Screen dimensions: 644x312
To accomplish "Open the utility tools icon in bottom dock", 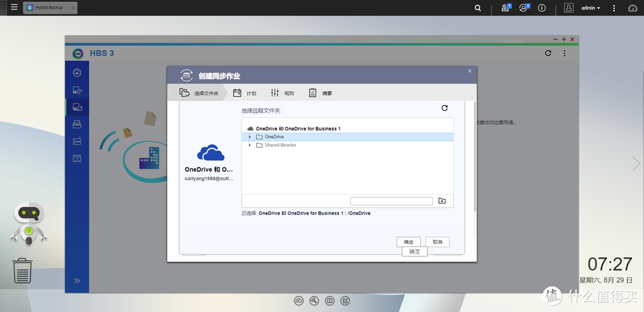I will [314, 301].
